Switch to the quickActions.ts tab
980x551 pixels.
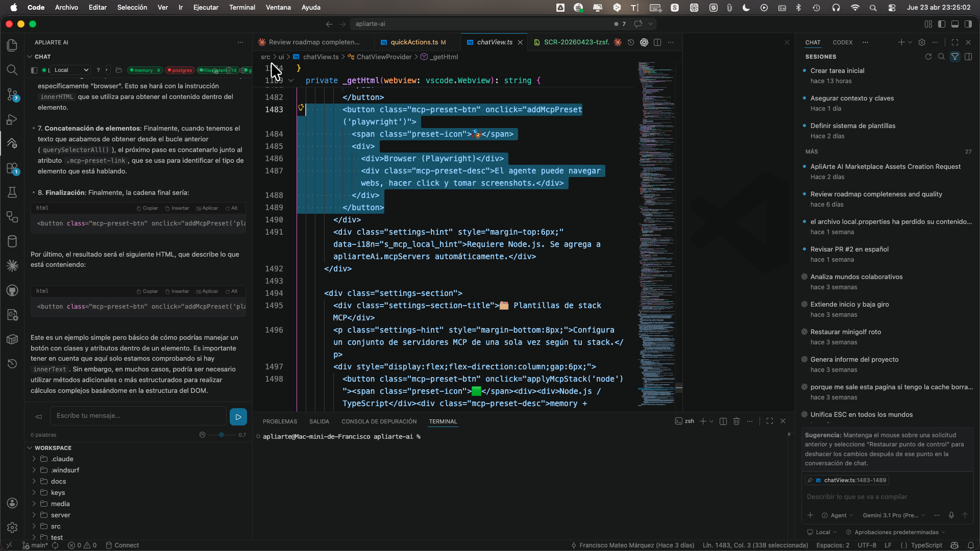tap(414, 42)
